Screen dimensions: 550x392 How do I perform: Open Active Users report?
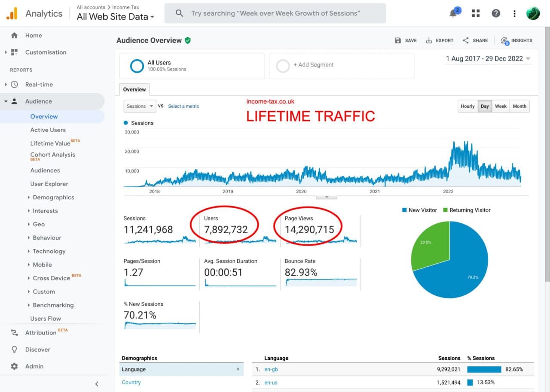click(x=48, y=130)
